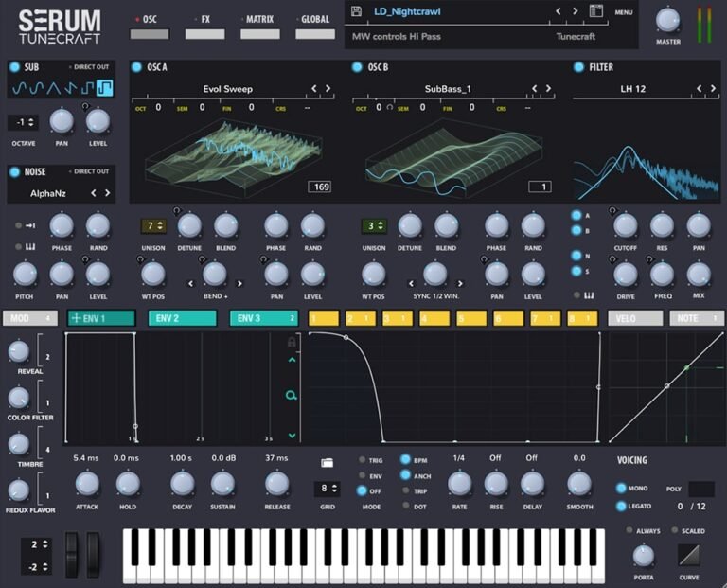
Task: Go to the next preset
Action: [x=575, y=11]
